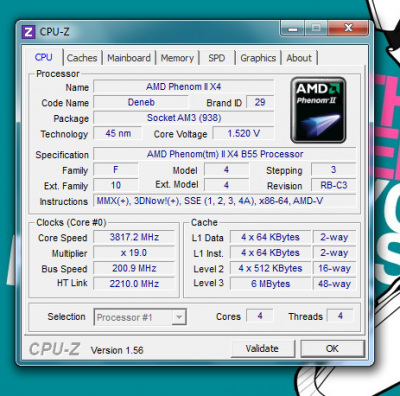Screen dimensions: 400x396
Task: Click the Level 3 size 6 MBytes
Action: [270, 284]
